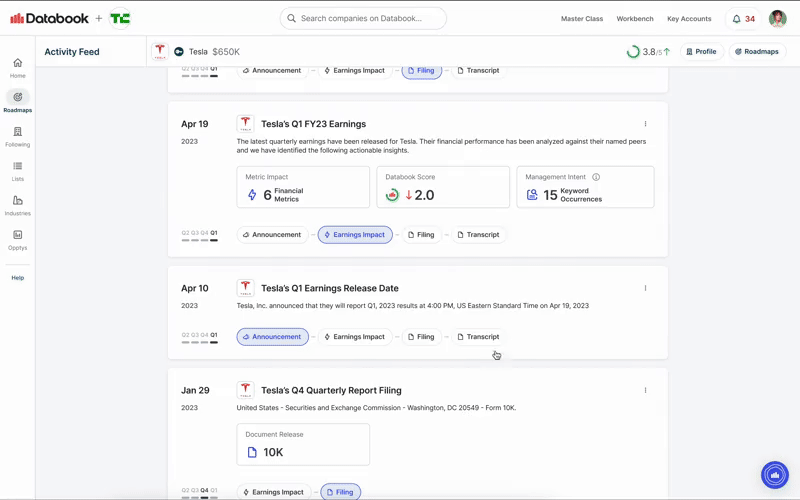Click the info icon next to Management Intent
The image size is (800, 500).
tap(596, 177)
